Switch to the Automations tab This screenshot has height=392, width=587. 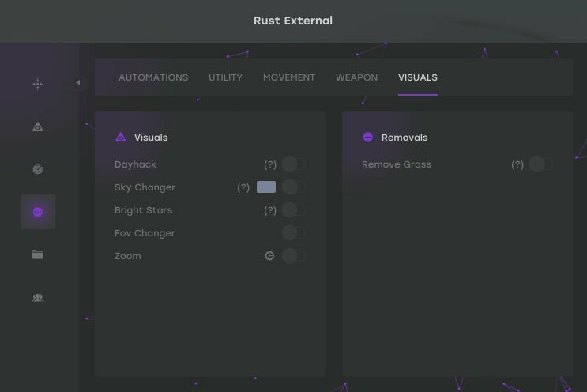click(153, 77)
